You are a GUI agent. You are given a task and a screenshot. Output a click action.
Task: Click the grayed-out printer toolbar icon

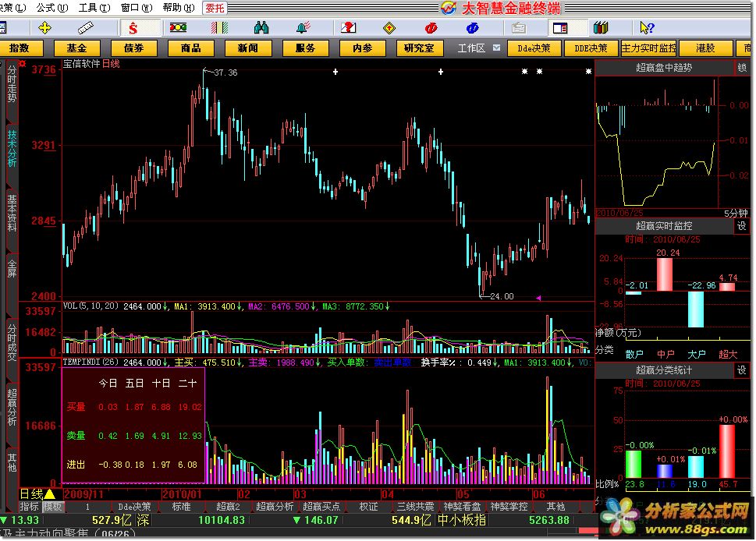click(x=518, y=28)
